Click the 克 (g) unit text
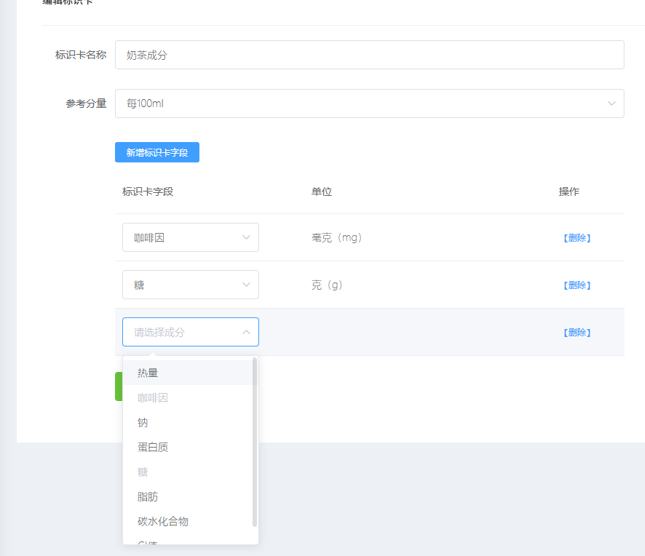The height and width of the screenshot is (556, 645). [x=327, y=285]
